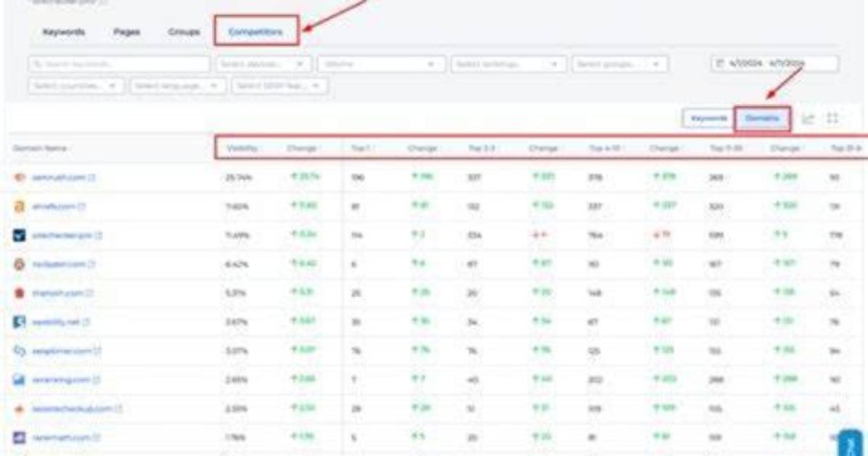Open semrush.com domain link

click(59, 177)
